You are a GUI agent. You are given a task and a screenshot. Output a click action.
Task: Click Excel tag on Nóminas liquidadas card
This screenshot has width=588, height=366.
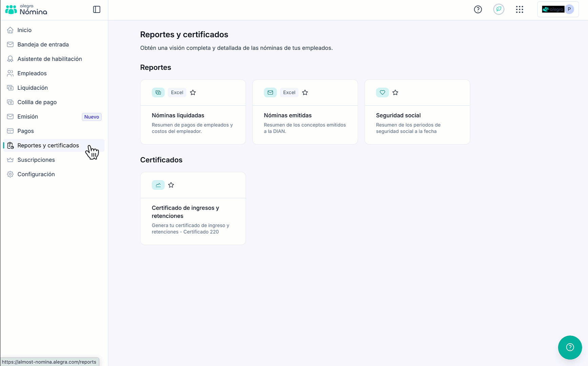177,93
